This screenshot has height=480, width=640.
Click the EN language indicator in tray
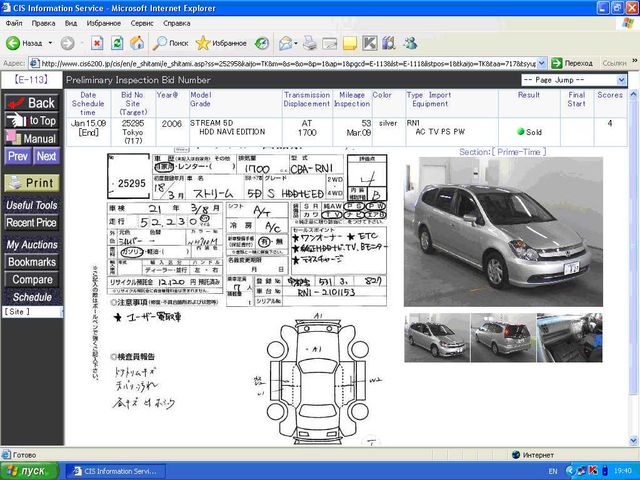click(553, 471)
